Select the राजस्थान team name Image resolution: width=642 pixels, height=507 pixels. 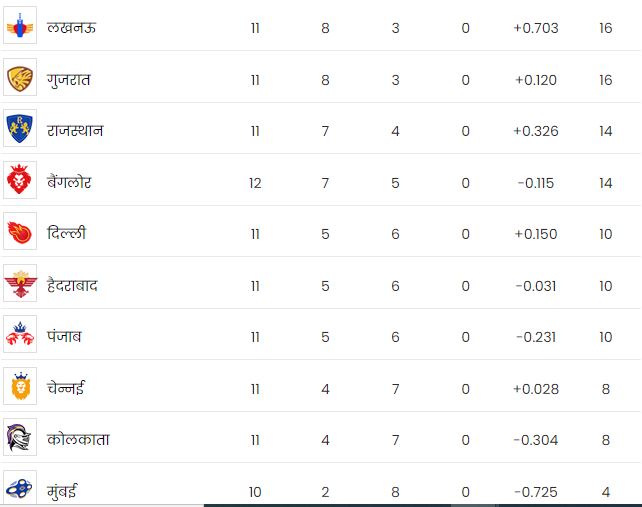(75, 131)
